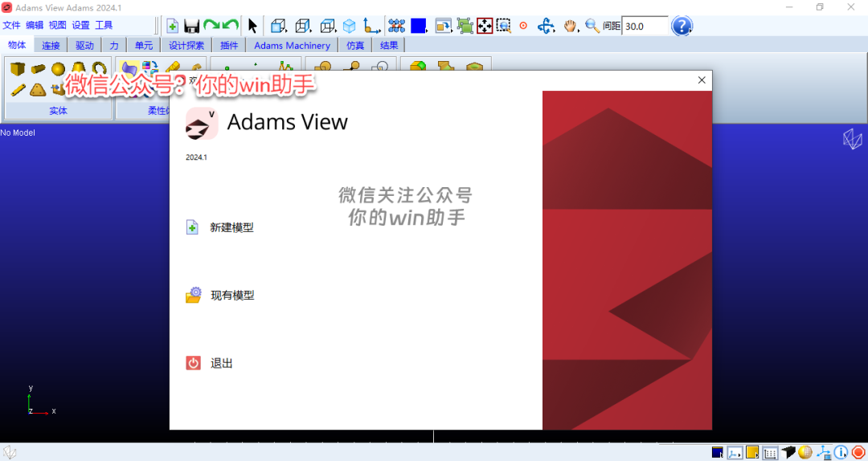Activate the hand pan tool
The image size is (868, 461).
571,26
